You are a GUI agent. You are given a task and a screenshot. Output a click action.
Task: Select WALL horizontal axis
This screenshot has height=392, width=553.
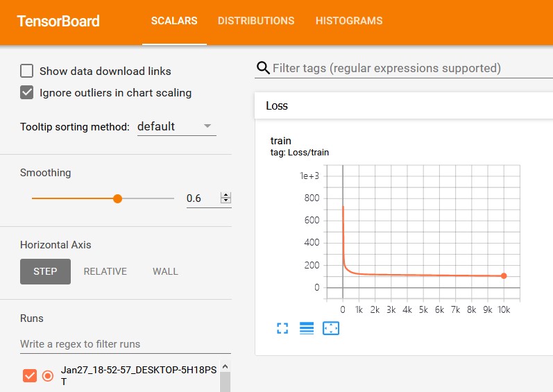click(x=165, y=271)
